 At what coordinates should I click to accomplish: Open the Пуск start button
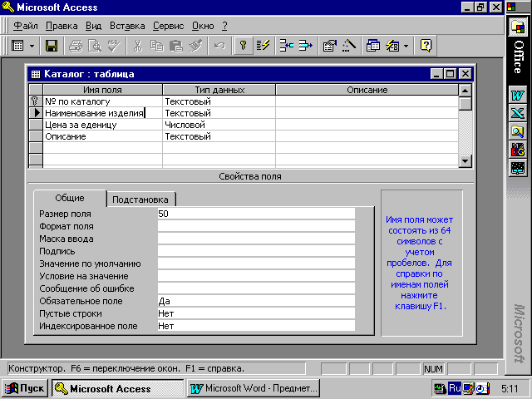25,388
